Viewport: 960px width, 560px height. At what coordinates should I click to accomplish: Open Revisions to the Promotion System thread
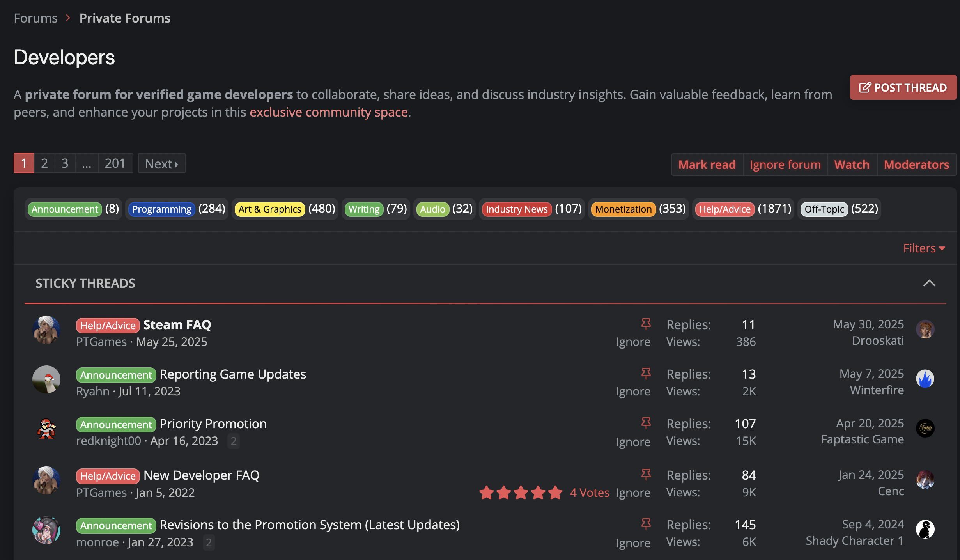coord(310,525)
